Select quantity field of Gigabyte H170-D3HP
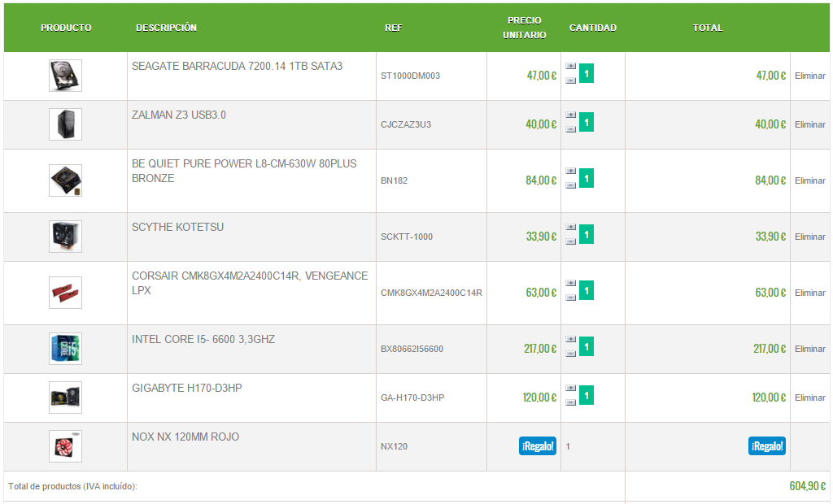Screen dimensions: 833x504 click(587, 395)
